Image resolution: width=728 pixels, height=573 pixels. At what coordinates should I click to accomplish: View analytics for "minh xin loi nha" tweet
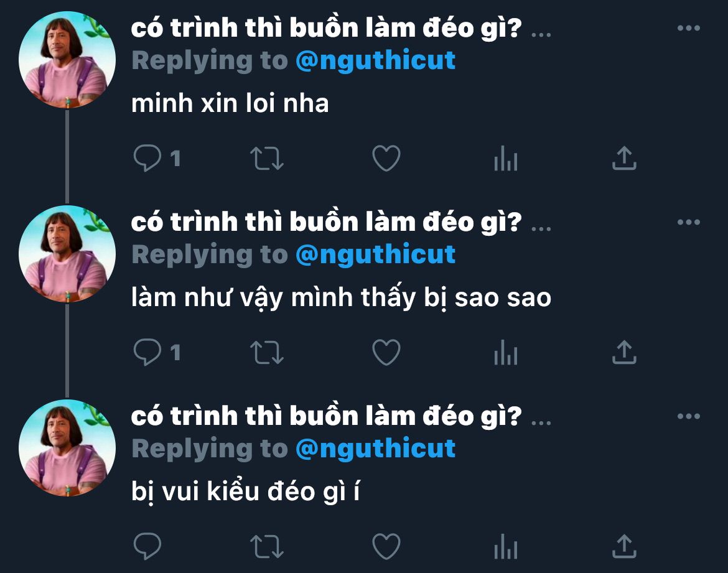[x=506, y=158]
